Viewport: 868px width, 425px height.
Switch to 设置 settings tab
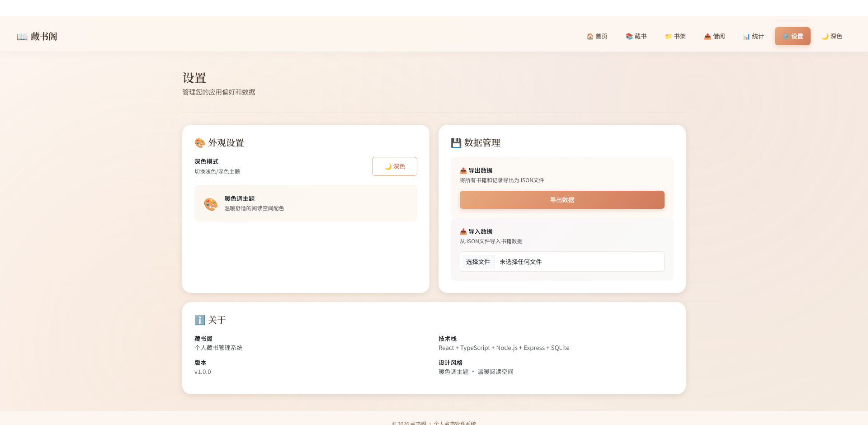coord(793,36)
